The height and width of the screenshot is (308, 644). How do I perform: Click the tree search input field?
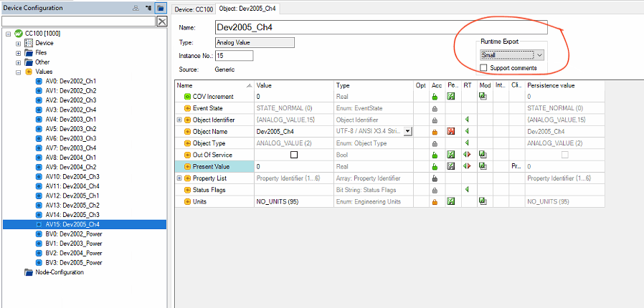(x=79, y=21)
